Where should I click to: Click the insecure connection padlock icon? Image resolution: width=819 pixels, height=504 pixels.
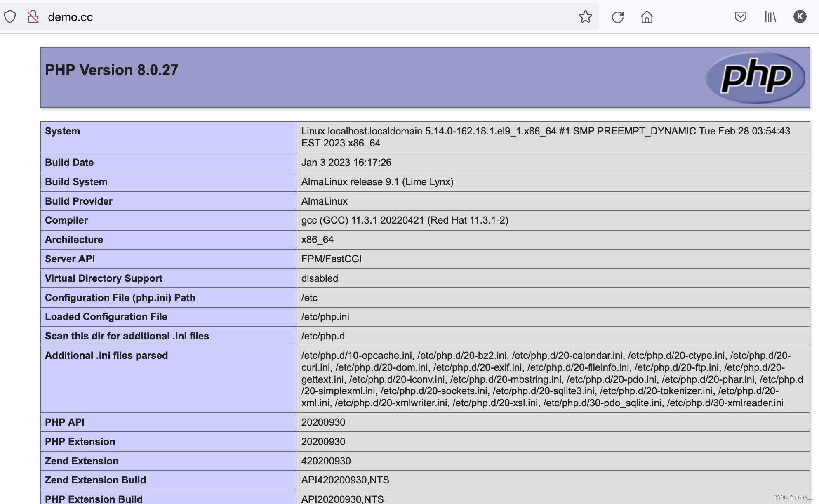[33, 17]
